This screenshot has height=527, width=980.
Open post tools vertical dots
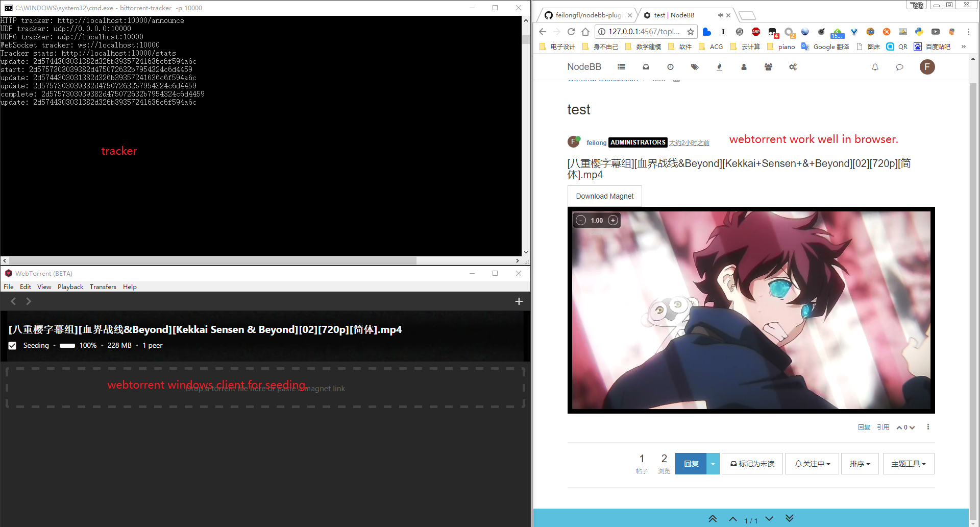pos(928,427)
